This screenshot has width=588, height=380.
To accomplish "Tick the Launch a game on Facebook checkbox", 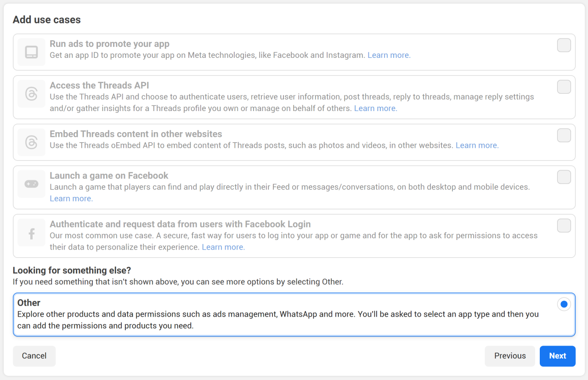I will [564, 177].
